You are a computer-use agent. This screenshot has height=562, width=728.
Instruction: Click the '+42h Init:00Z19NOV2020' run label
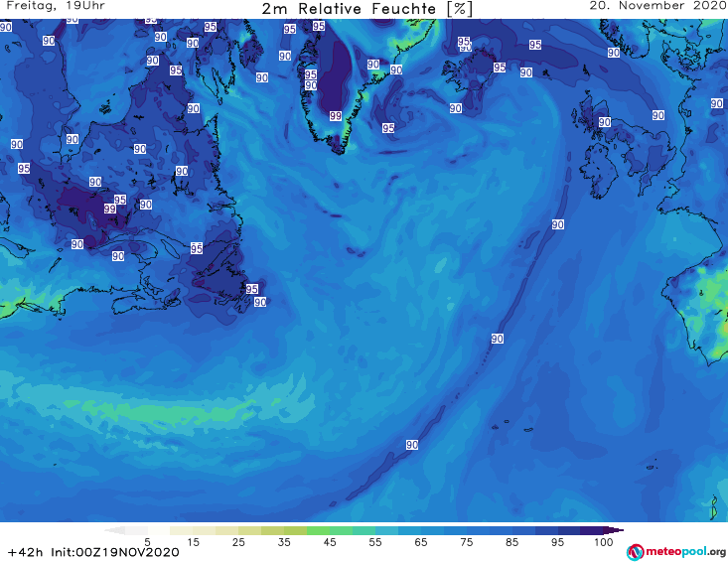93,552
